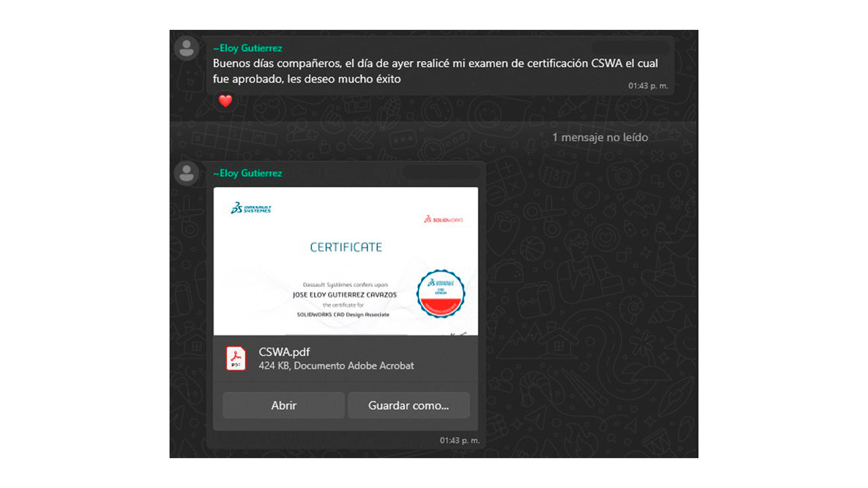Click sender avatar beside the text message

pyautogui.click(x=186, y=48)
